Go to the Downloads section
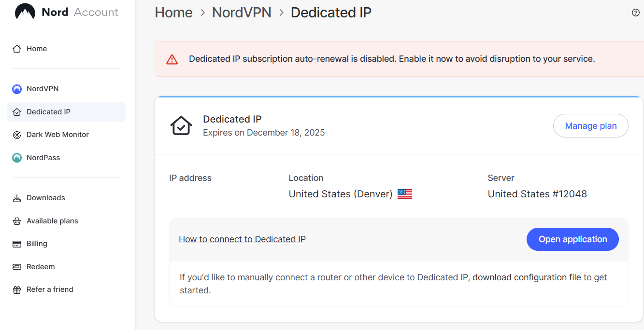 tap(45, 197)
